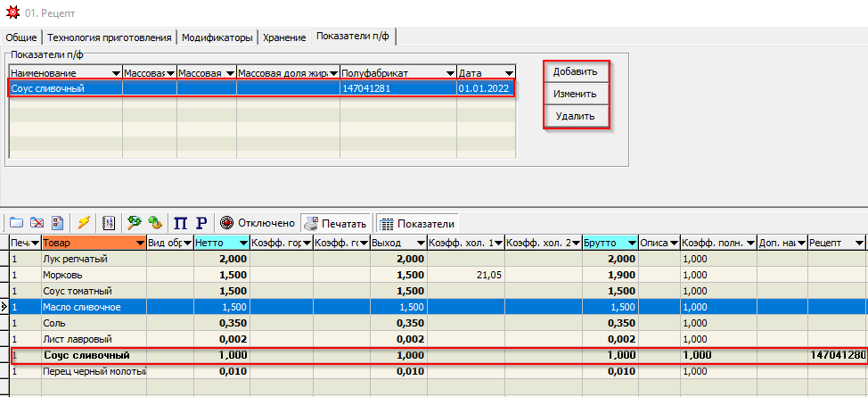Toggle the Печатать printer button

(x=335, y=223)
